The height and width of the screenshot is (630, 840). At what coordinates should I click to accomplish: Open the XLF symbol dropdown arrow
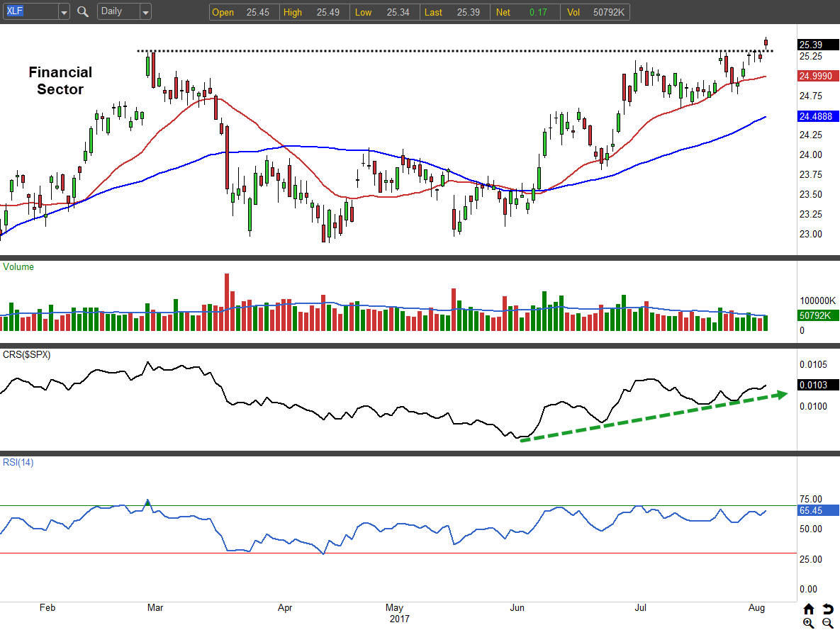[x=64, y=12]
